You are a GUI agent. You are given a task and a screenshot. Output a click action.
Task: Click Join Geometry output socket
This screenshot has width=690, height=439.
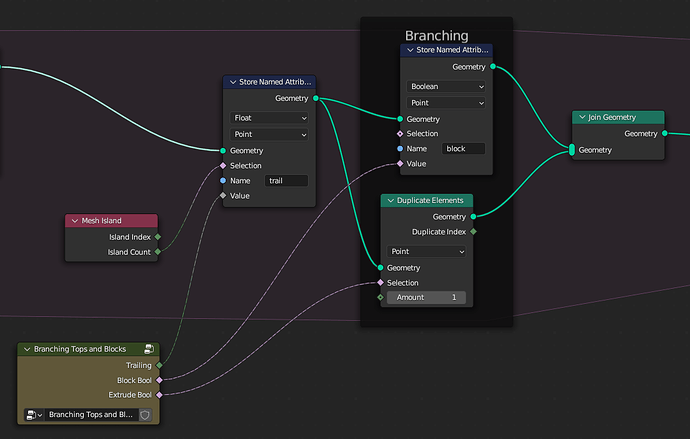665,133
